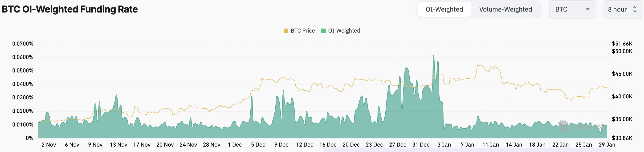Screen dimensions: 644x152
Task: Toggle the BTC Price series legend label
Action: (x=302, y=30)
